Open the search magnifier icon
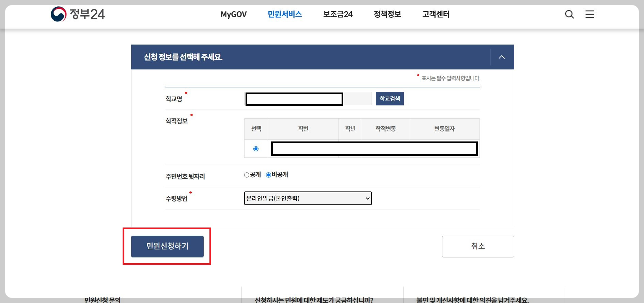The width and height of the screenshot is (644, 303). pos(569,14)
